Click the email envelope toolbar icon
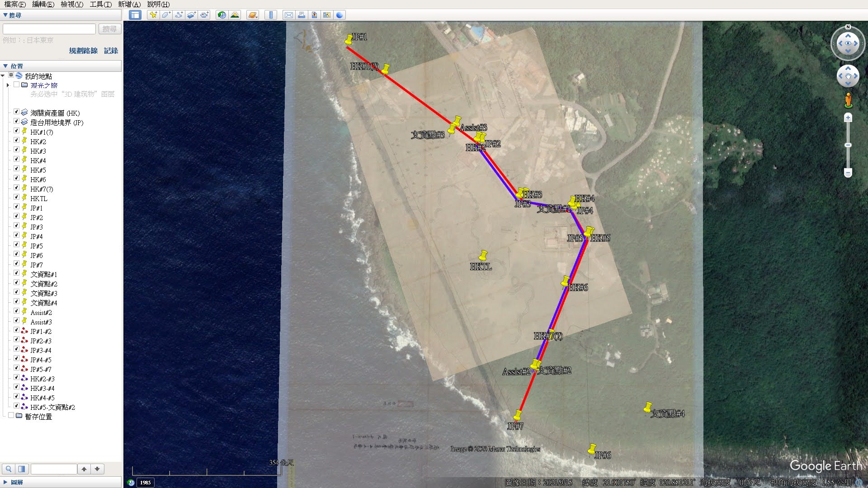The image size is (868, 488). [288, 15]
